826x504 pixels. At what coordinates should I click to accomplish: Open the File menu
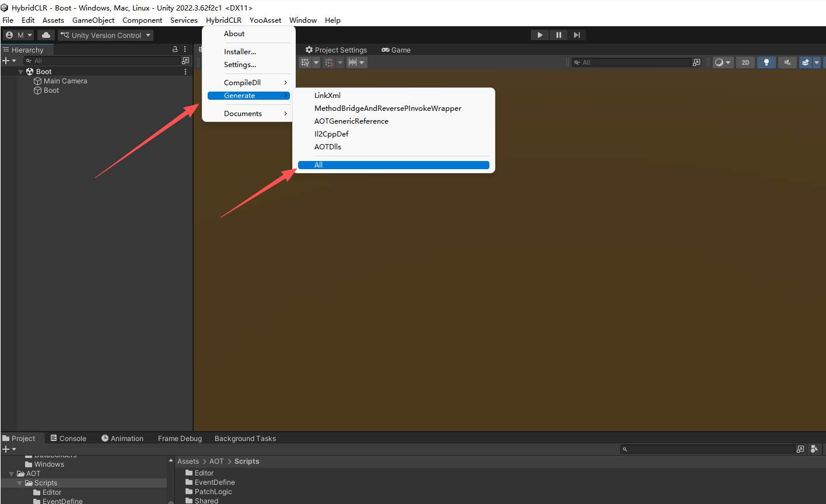click(x=8, y=20)
